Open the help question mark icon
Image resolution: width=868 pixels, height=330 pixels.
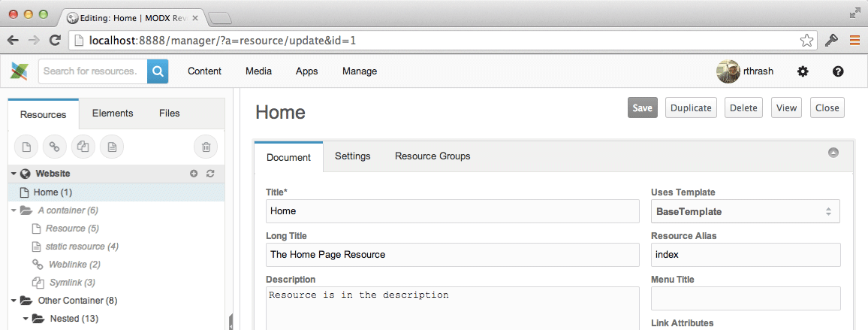coord(838,71)
